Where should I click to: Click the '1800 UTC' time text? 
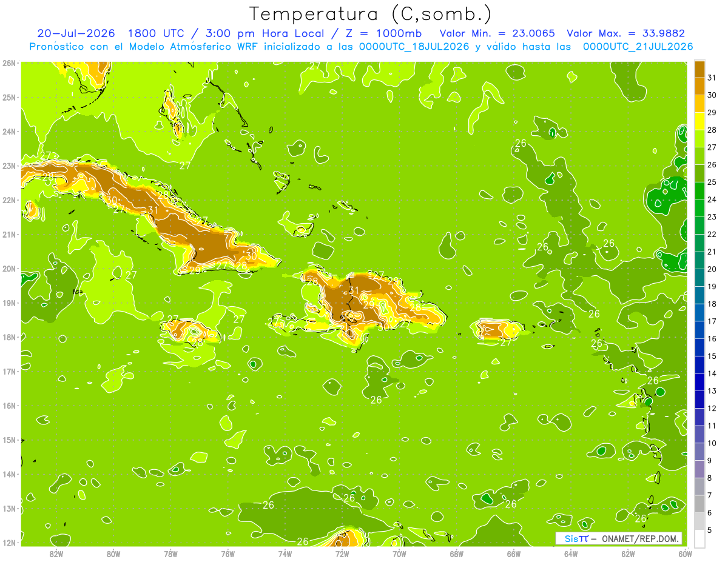[156, 33]
